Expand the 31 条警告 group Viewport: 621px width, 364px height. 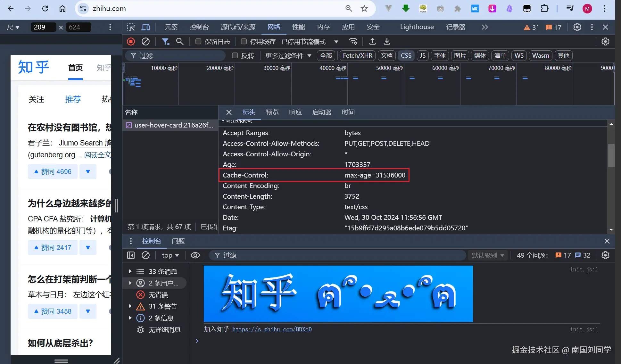coord(130,306)
